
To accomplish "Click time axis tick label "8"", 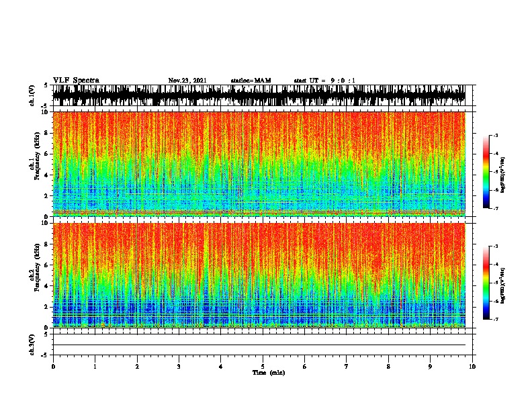I will (388, 367).
